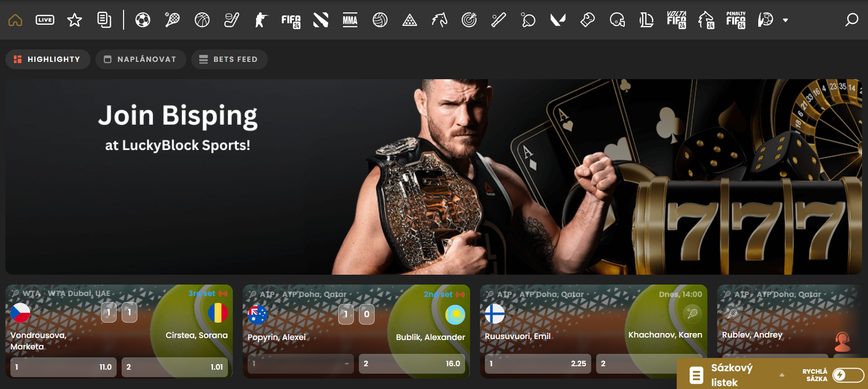Select the ice hockey sport icon
The height and width of the screenshot is (389, 868).
point(231,20)
